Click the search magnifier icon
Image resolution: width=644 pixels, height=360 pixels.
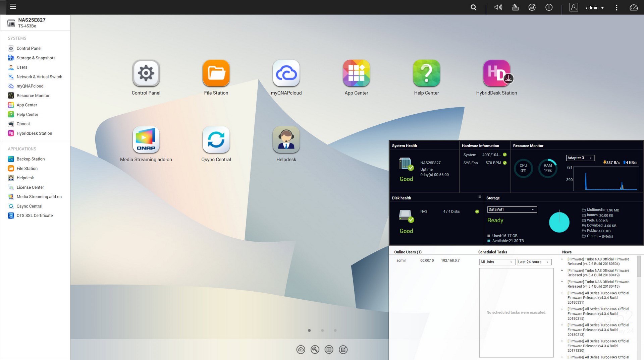(473, 7)
